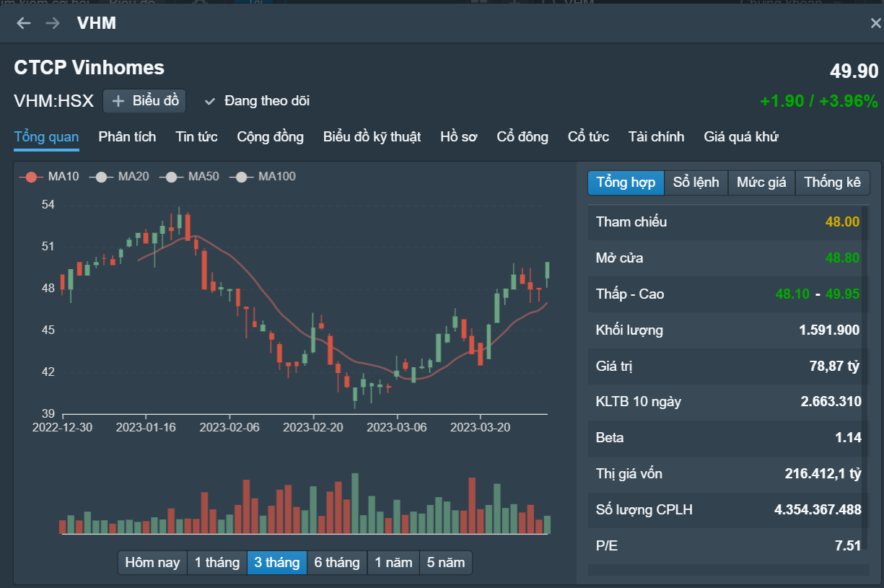The height and width of the screenshot is (588, 884).
Task: Close the VHM panel
Action: (x=875, y=23)
